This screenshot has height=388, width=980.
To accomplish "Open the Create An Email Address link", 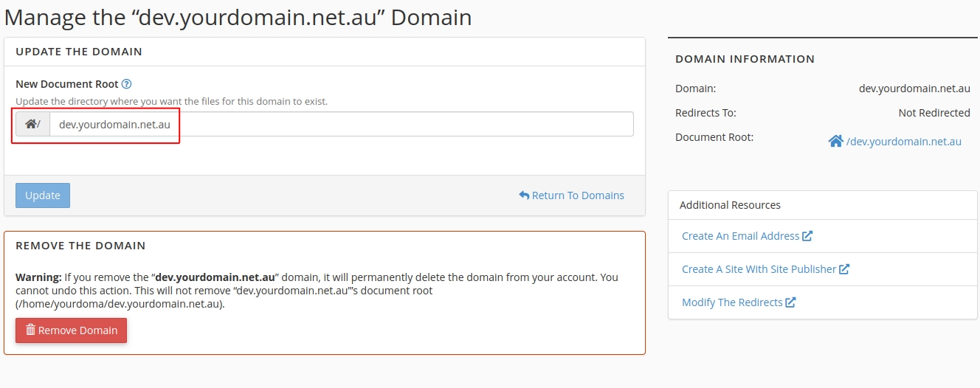I will coord(741,236).
